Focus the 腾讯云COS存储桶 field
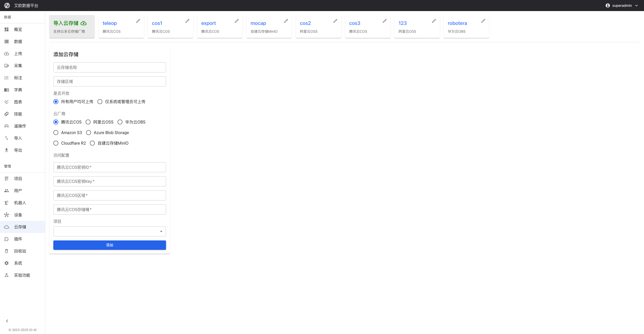Image resolution: width=644 pixels, height=334 pixels. point(110,210)
